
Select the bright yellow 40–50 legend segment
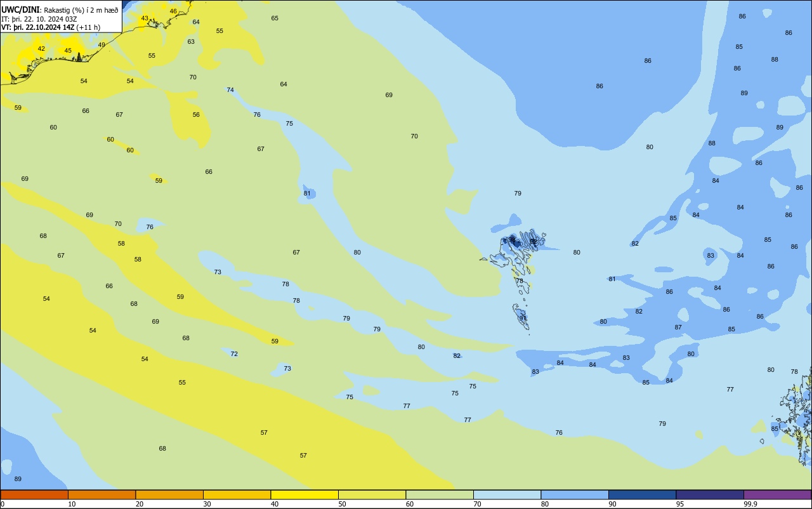point(304,494)
